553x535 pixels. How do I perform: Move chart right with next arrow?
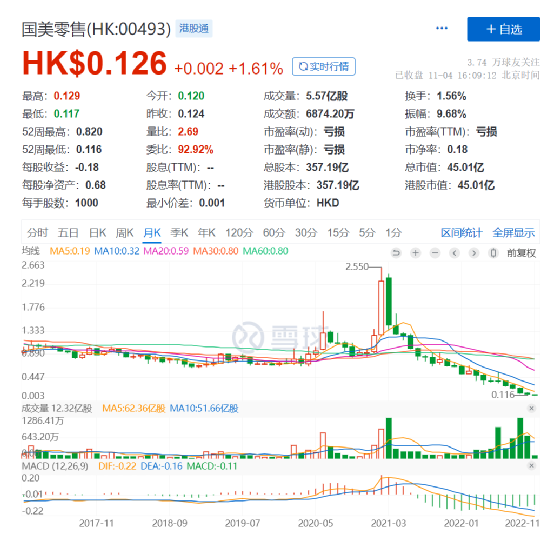pos(474,253)
